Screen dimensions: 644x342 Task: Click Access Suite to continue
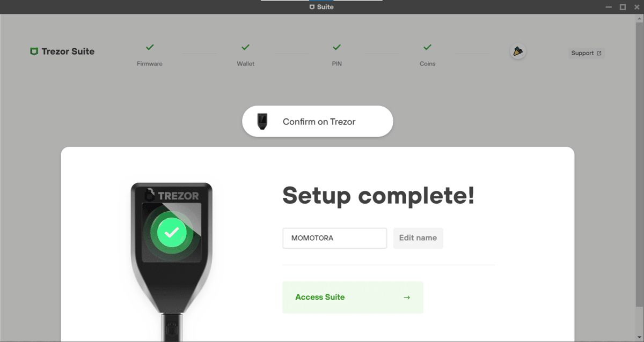pyautogui.click(x=353, y=298)
